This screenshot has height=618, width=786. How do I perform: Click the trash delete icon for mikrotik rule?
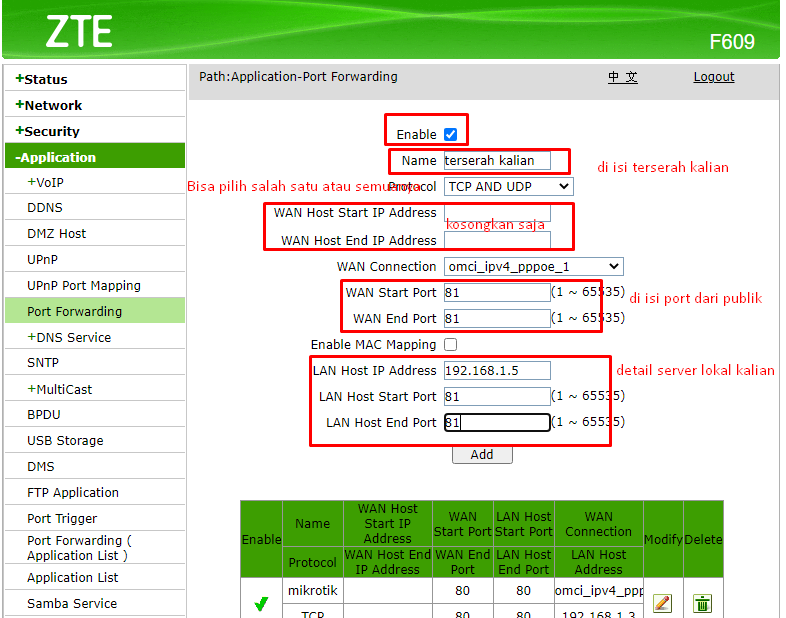pos(703,603)
